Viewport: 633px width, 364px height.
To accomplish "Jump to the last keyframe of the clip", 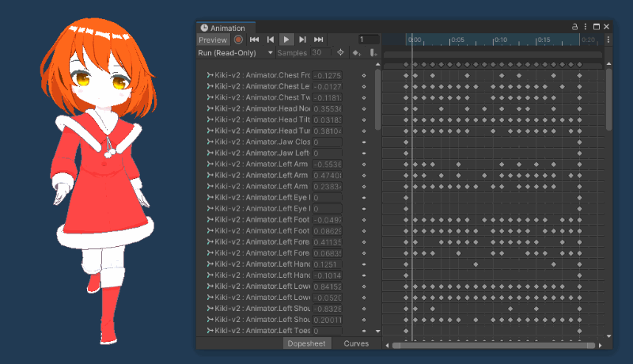I will tap(319, 40).
